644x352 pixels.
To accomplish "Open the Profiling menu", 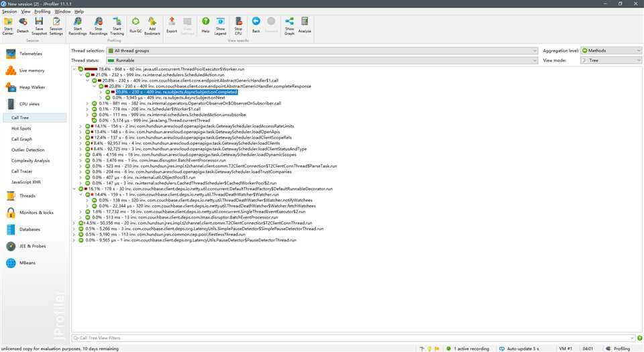I will (x=42, y=11).
